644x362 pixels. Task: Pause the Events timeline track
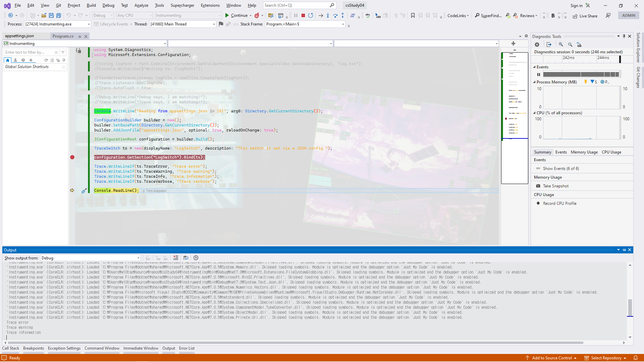[538, 75]
